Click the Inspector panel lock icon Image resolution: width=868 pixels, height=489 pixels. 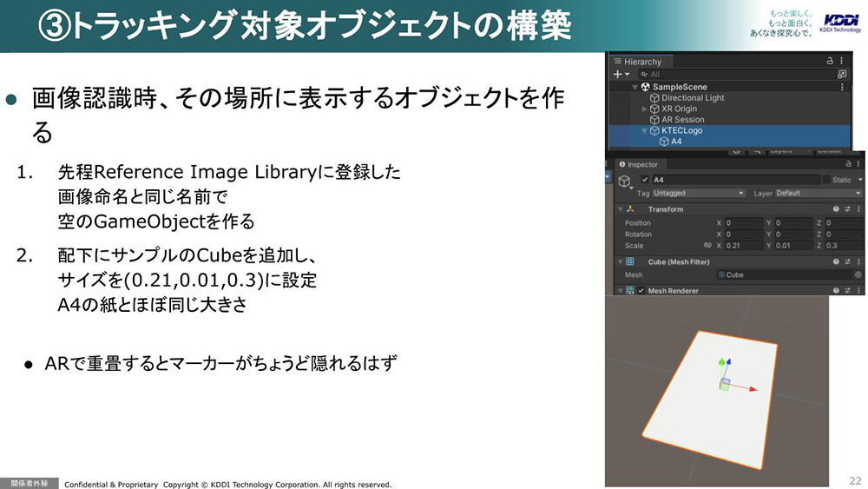(848, 164)
